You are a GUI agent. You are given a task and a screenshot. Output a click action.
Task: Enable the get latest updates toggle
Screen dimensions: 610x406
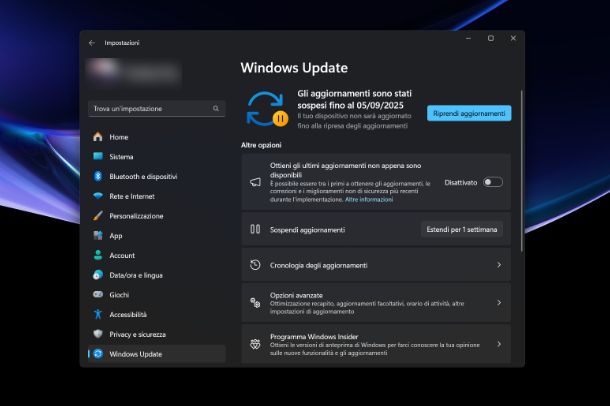[492, 182]
